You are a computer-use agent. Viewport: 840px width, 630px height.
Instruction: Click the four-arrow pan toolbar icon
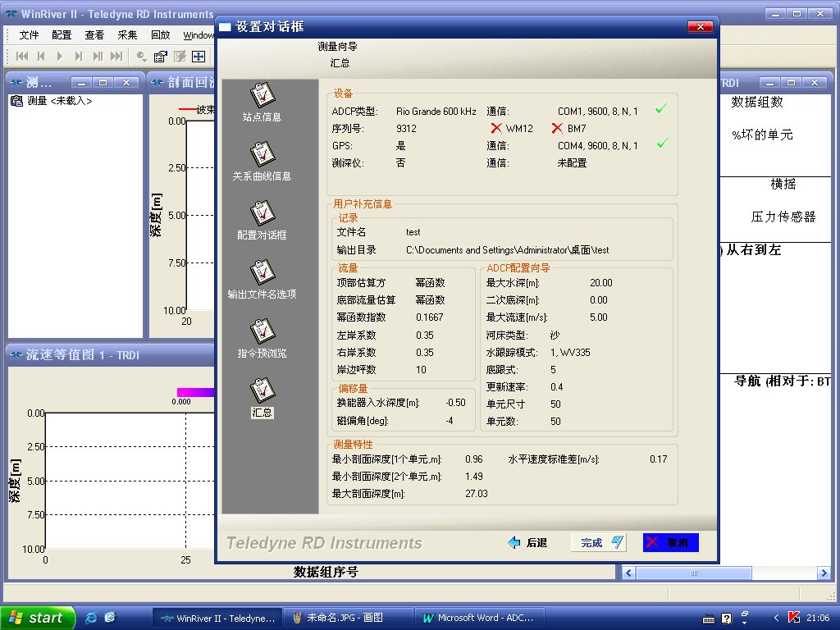pyautogui.click(x=197, y=57)
